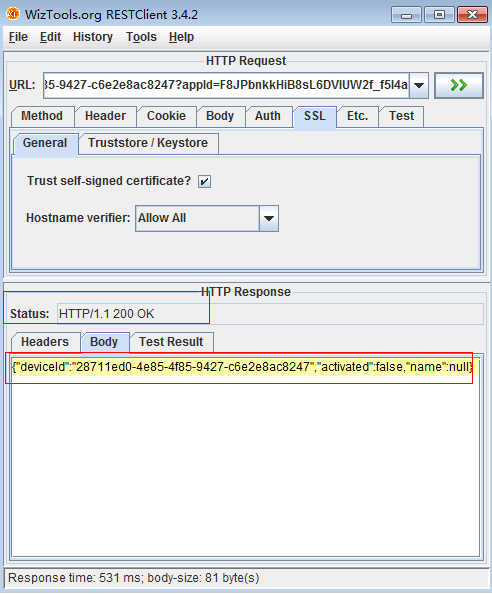Image resolution: width=492 pixels, height=594 pixels.
Task: Minimize the RESTClient window
Action: coord(406,15)
